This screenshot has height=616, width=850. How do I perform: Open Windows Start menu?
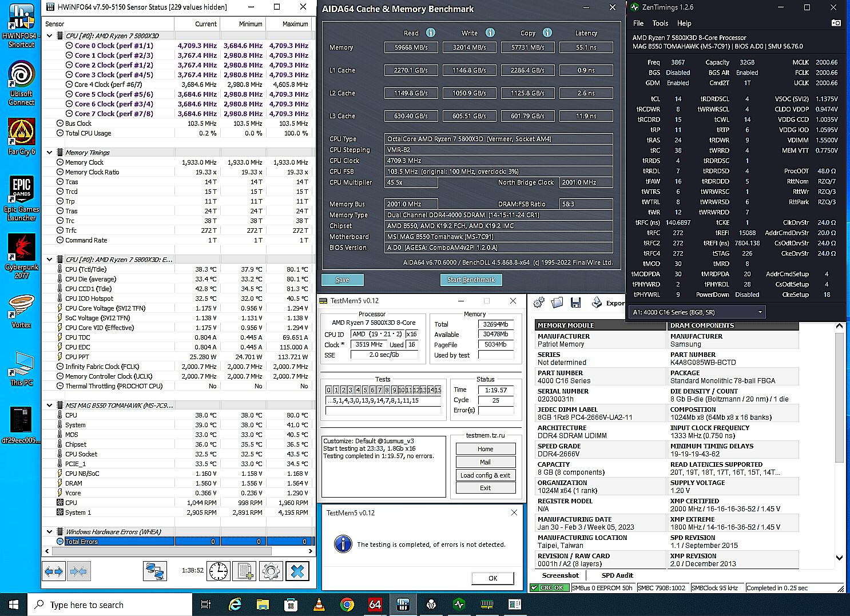(14, 605)
